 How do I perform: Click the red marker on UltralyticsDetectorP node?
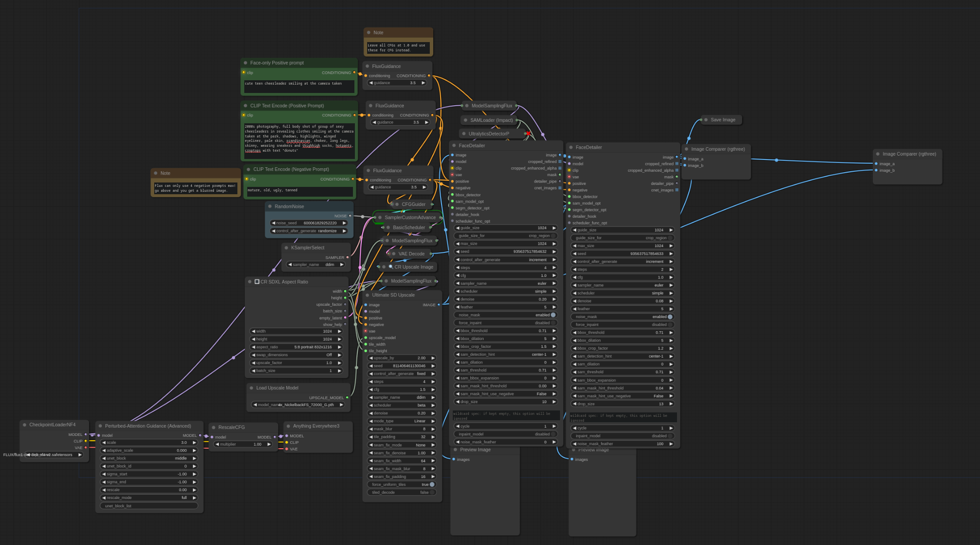click(x=528, y=134)
